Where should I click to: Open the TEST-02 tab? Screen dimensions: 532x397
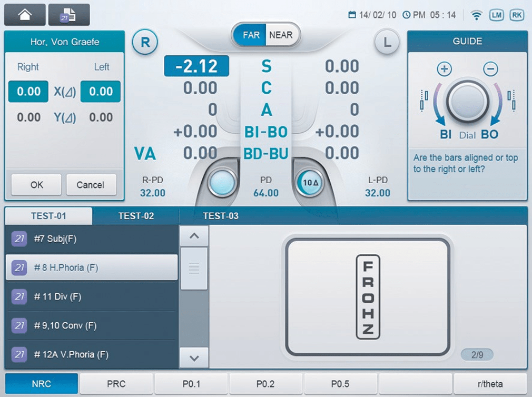136,216
